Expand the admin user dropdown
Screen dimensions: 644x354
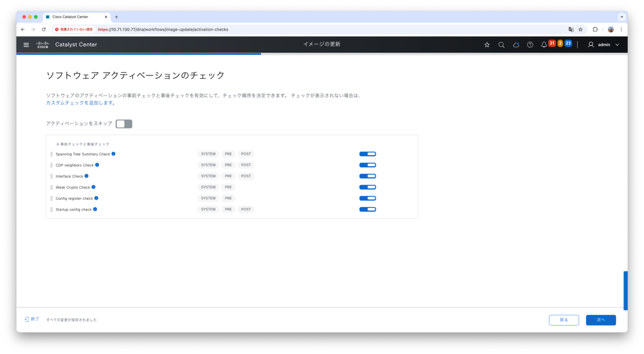604,45
